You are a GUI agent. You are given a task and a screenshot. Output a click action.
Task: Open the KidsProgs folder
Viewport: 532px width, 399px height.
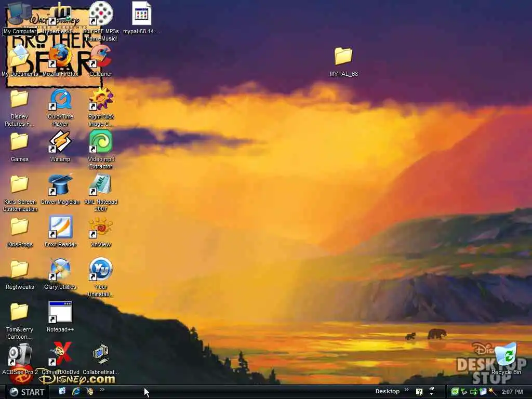pos(19,232)
